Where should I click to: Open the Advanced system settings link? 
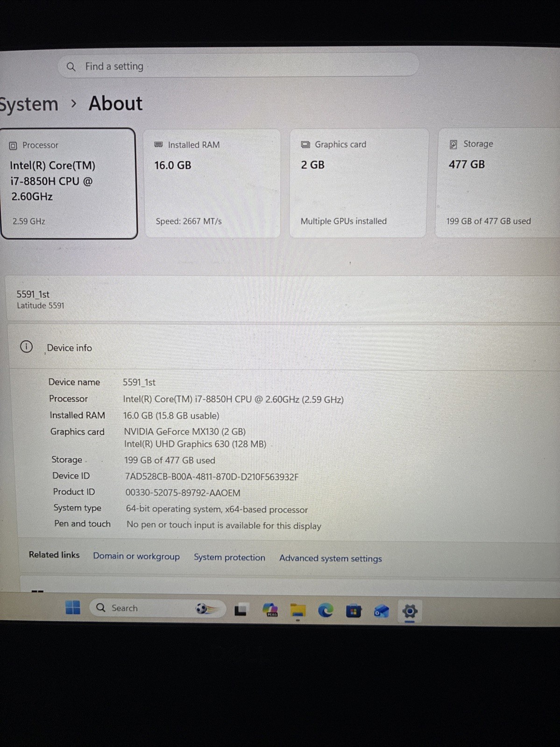click(330, 558)
